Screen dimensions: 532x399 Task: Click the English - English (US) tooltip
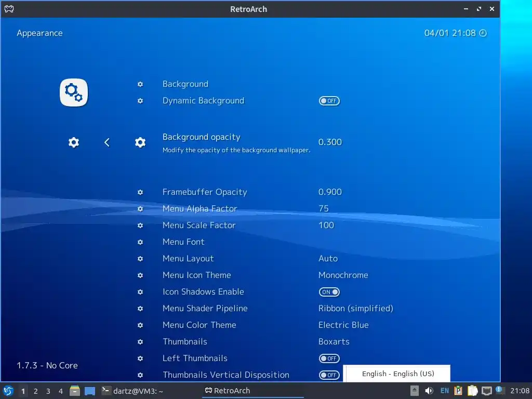(397, 374)
